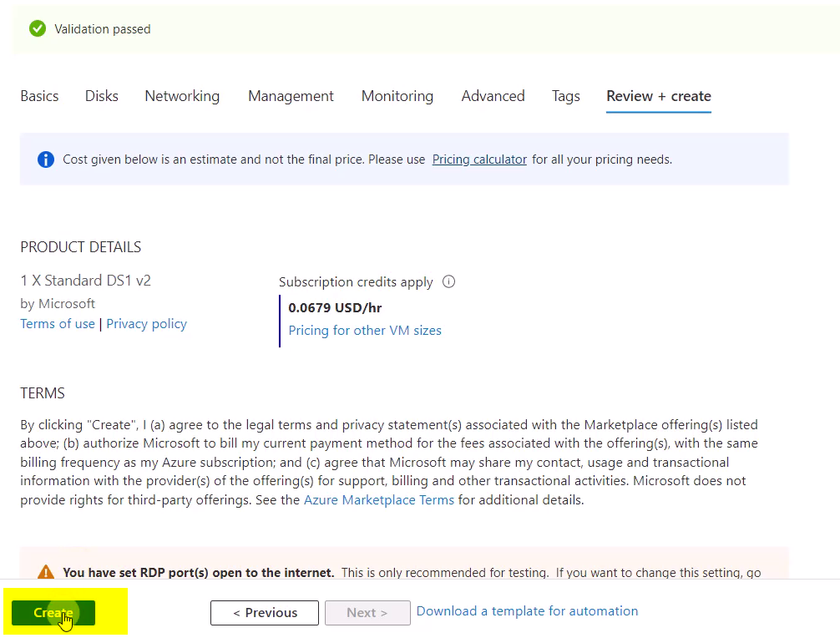The height and width of the screenshot is (643, 840).
Task: Click the PRODUCT DETAILS heading
Action: 81,247
